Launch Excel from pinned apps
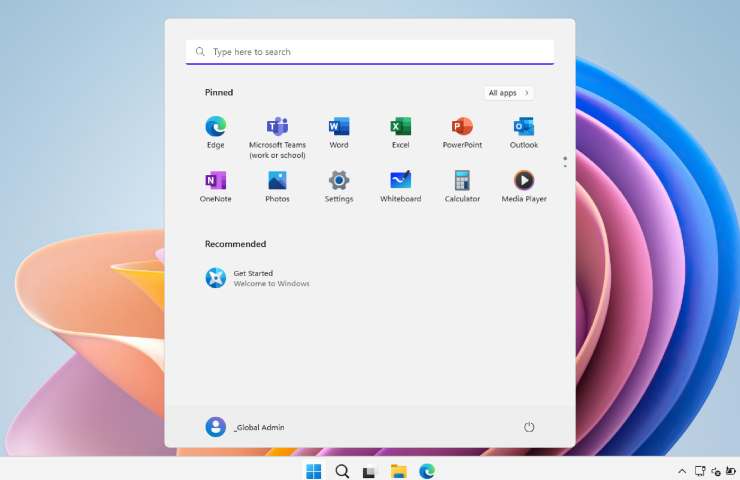 coord(400,133)
